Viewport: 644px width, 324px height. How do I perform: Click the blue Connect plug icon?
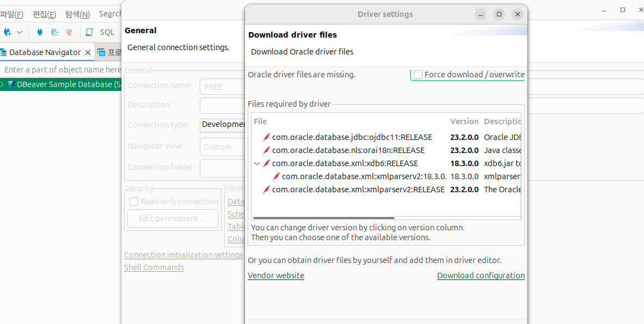click(39, 32)
